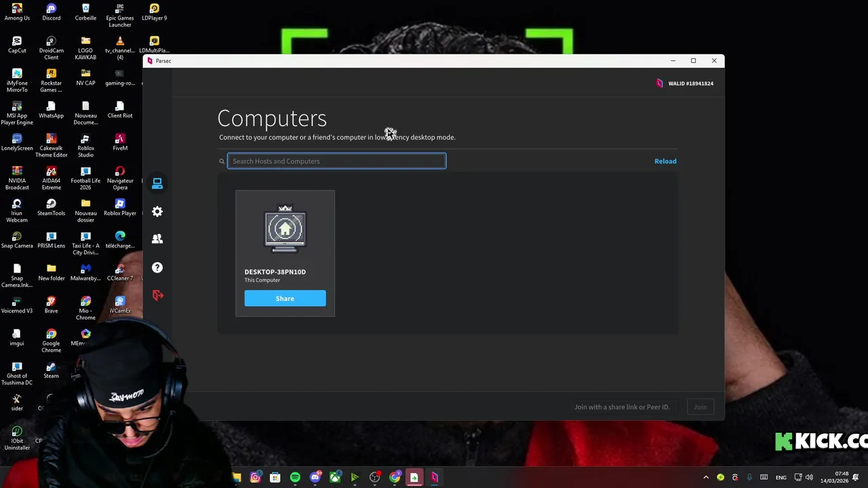Select the New folder desktop icon
Image resolution: width=868 pixels, height=488 pixels.
point(52,272)
